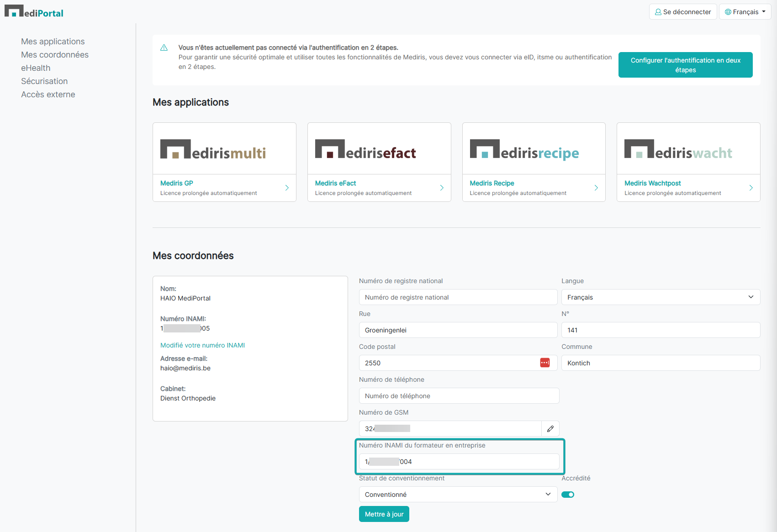777x532 pixels.
Task: Click the chevron arrow on Mediris Recipe card
Action: [596, 188]
